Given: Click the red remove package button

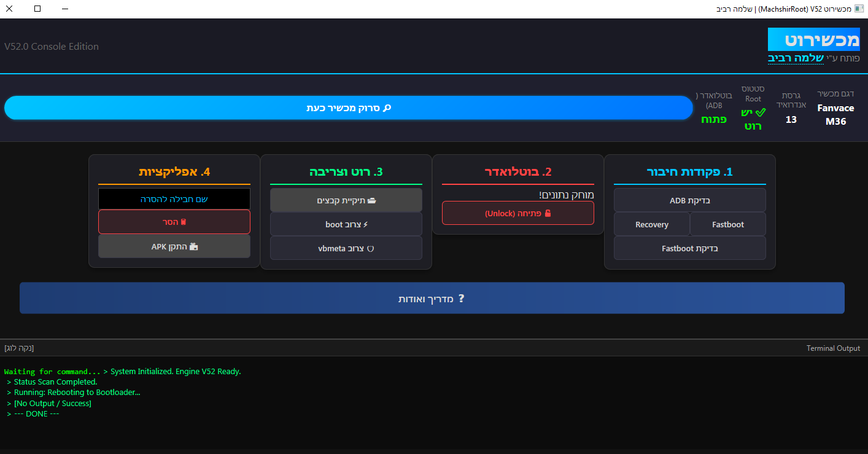Looking at the screenshot, I should [174, 222].
